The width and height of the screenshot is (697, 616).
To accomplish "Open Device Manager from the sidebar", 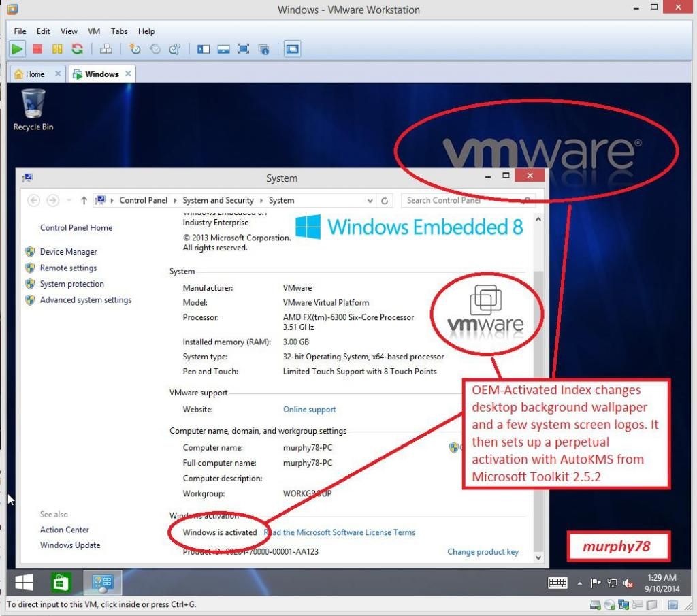I will (x=69, y=252).
